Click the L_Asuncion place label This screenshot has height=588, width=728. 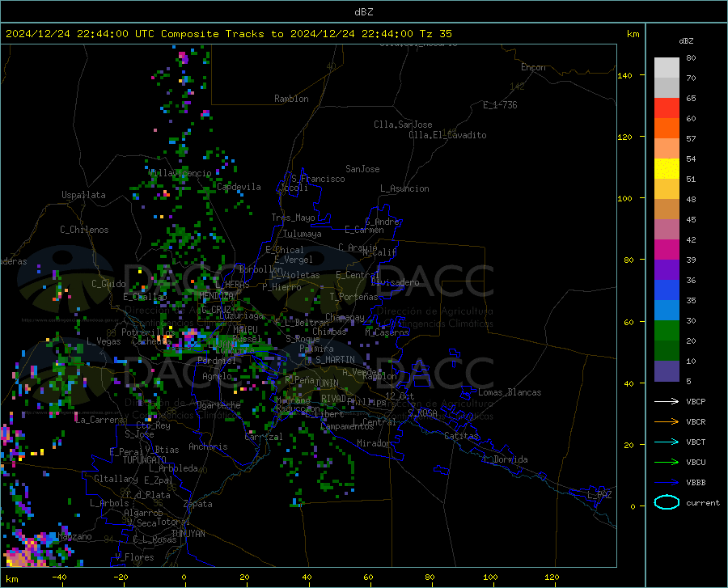click(x=404, y=188)
